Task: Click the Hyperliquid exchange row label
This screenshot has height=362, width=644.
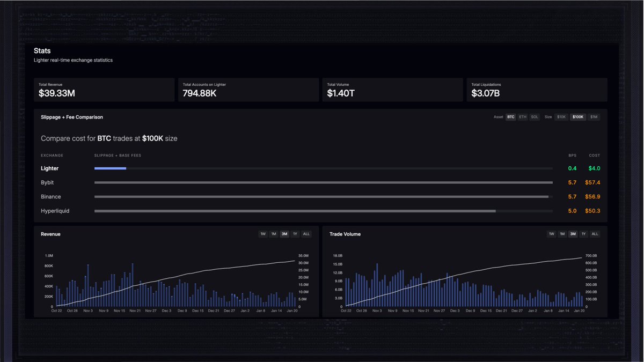Action: [55, 211]
